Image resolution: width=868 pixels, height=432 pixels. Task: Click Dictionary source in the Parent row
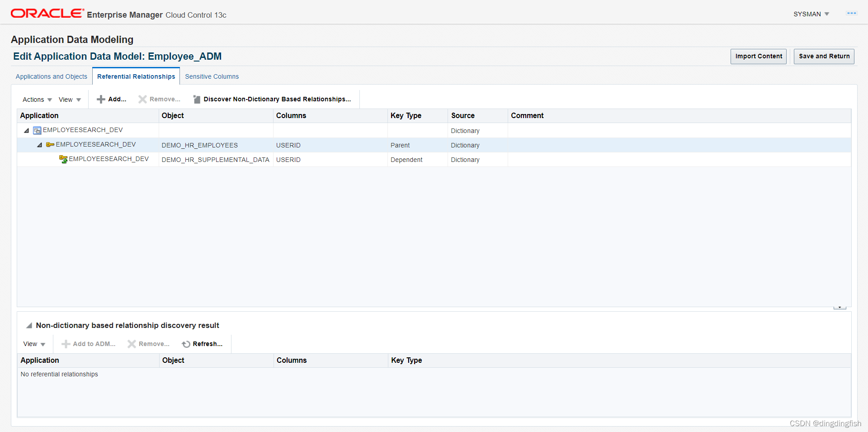tap(465, 145)
